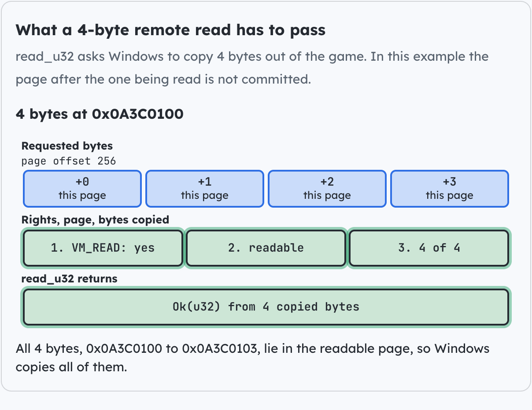This screenshot has height=410, width=532.
Task: Click the 'Ok(u32) from 4 copied bytes' result box
Action: pos(266,307)
